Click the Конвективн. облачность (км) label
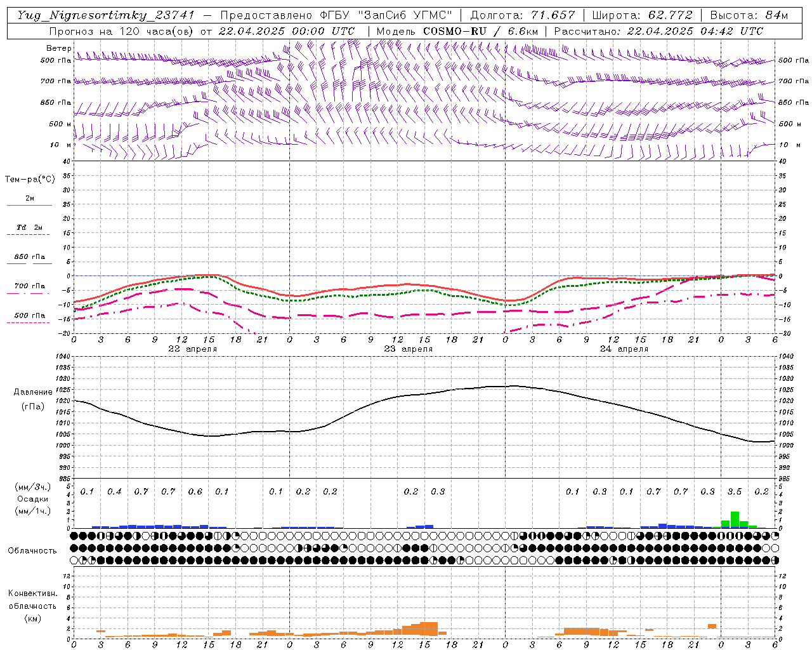Screen dimensions: 812x650 (x=32, y=606)
